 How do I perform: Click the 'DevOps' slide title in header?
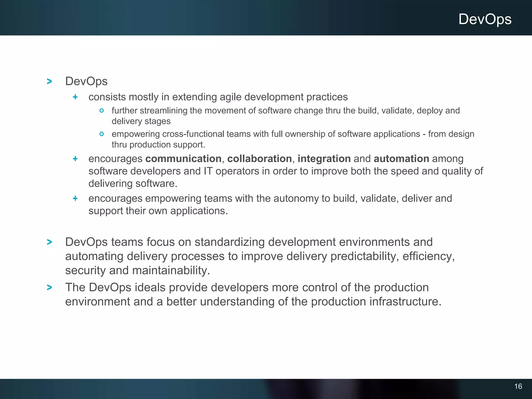[x=485, y=19]
